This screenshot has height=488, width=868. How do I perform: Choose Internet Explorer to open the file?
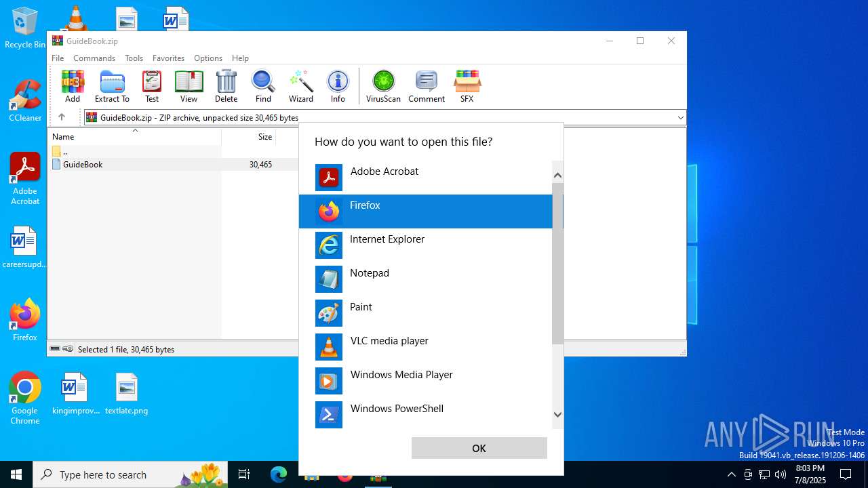tap(425, 245)
